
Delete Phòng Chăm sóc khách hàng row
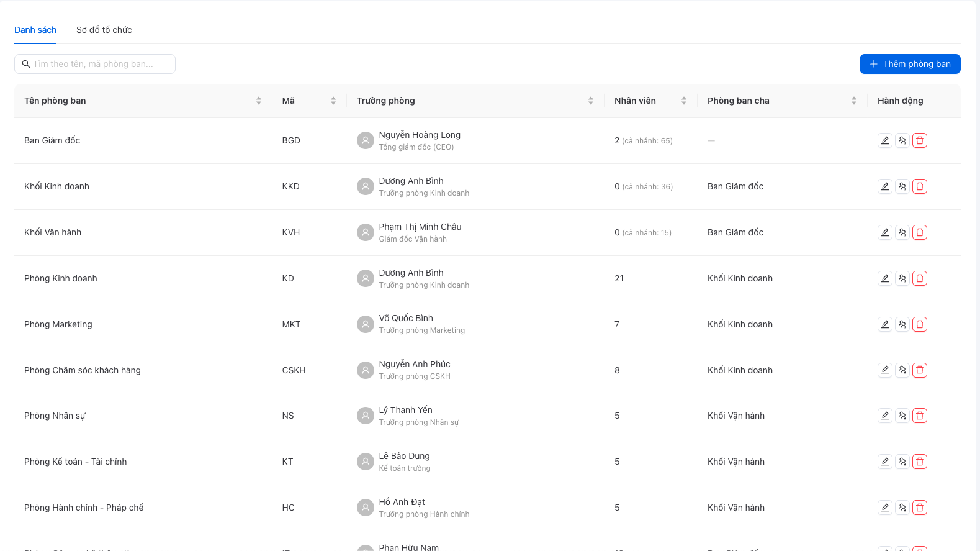tap(920, 370)
